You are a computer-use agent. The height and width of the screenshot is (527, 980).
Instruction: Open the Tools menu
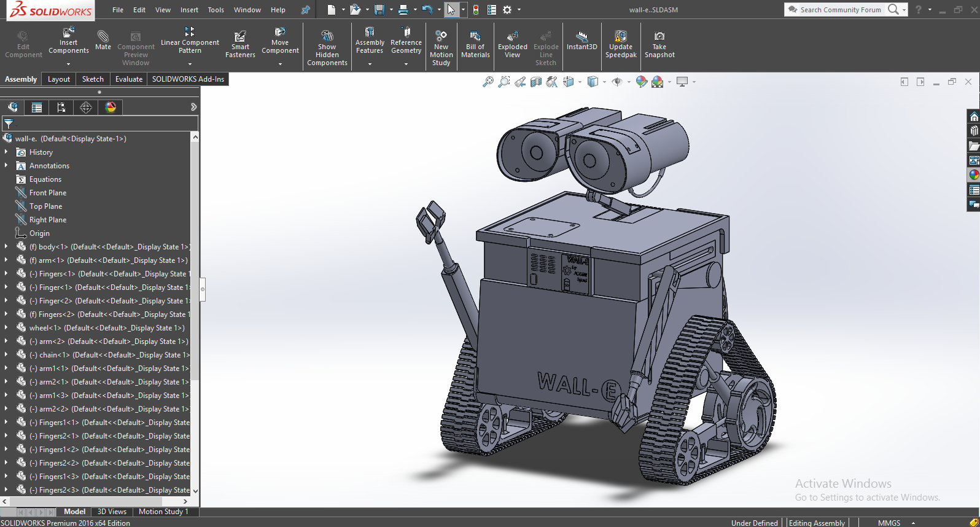coord(216,10)
